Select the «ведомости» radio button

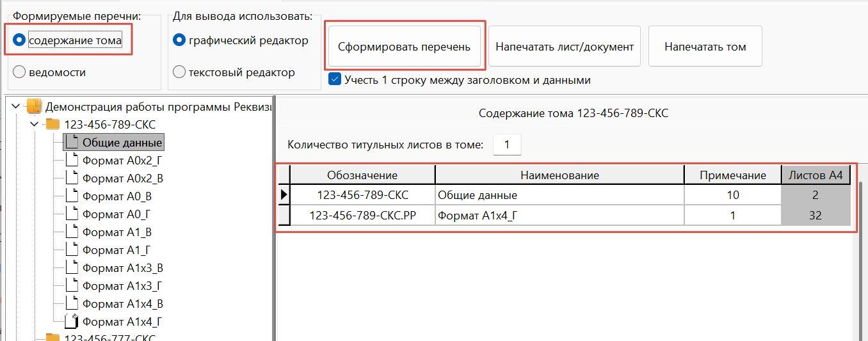pos(19,72)
